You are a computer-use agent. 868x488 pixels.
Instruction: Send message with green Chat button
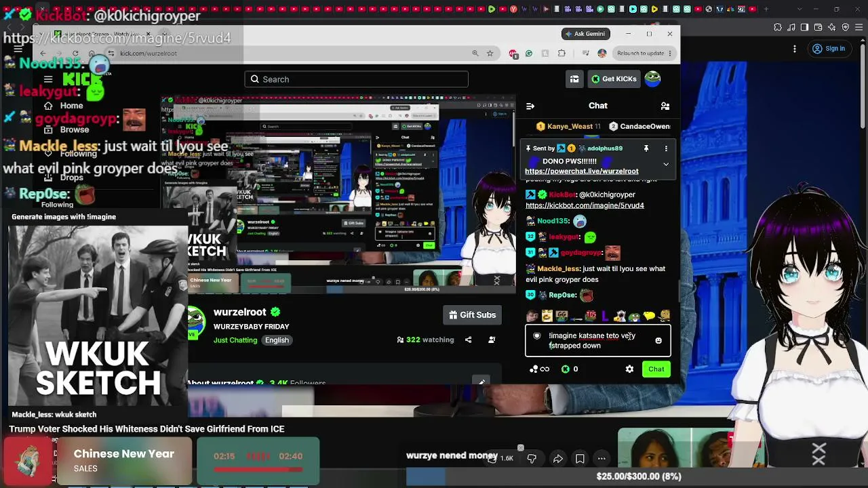click(656, 369)
